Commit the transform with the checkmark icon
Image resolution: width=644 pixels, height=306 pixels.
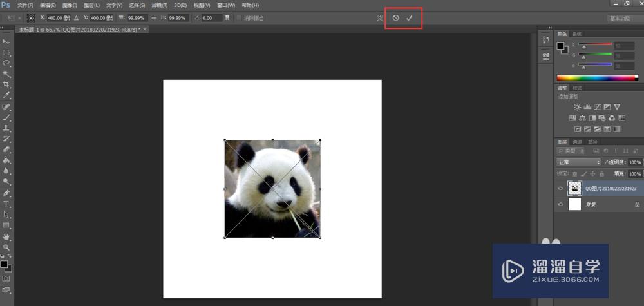point(409,18)
